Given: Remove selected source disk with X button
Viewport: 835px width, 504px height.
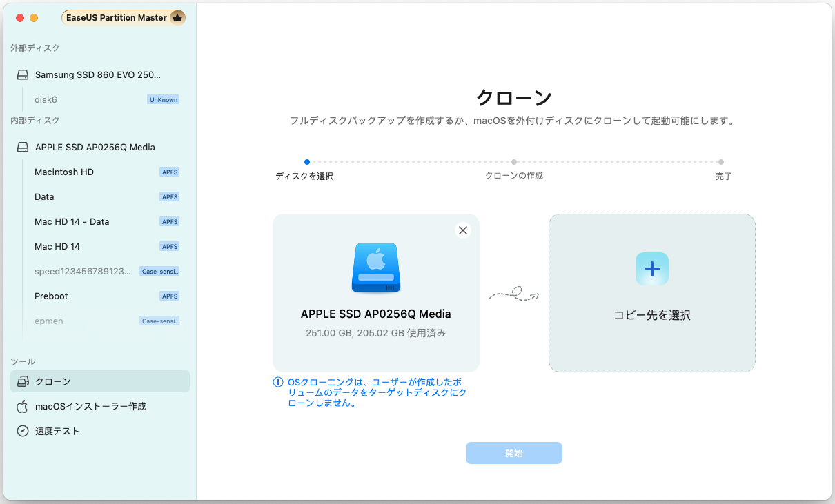Looking at the screenshot, I should [x=463, y=230].
